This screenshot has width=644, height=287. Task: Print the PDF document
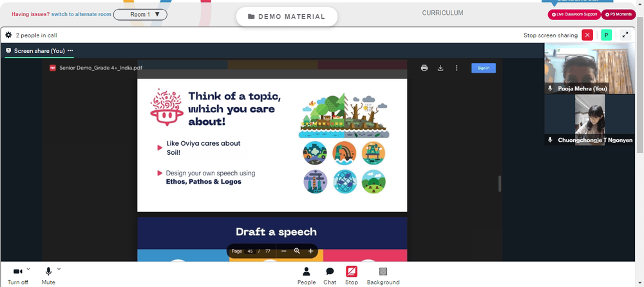pos(424,68)
